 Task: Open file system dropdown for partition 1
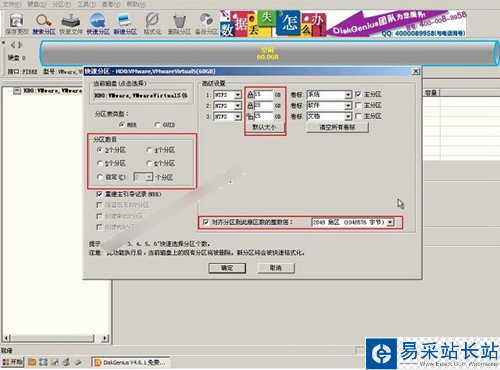[x=238, y=95]
